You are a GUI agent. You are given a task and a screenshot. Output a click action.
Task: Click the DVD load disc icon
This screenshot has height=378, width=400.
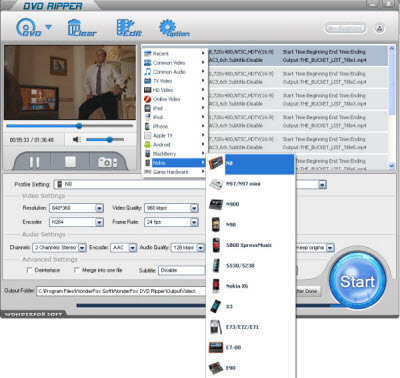coord(29,28)
